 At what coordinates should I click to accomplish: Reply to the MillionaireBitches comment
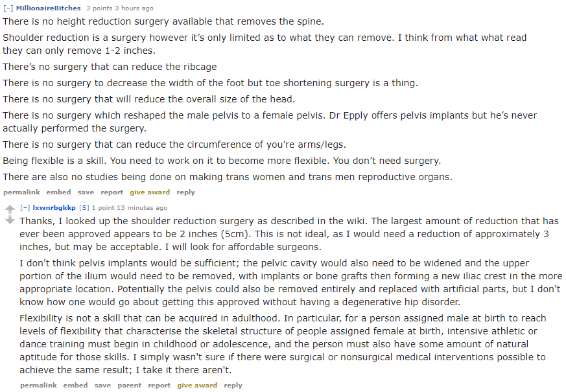click(x=185, y=192)
